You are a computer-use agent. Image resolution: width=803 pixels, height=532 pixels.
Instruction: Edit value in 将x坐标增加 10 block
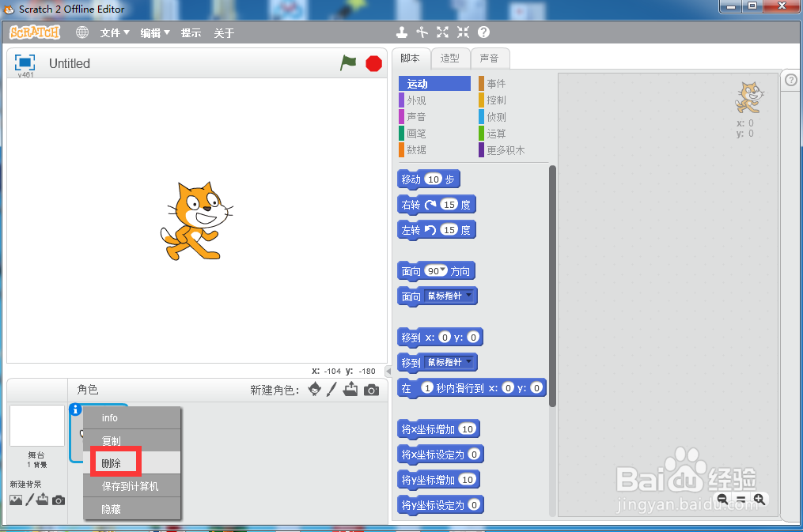click(468, 429)
